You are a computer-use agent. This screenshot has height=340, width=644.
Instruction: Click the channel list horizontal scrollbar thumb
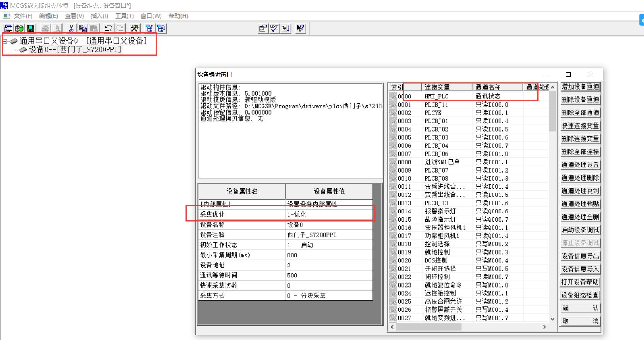click(x=429, y=327)
